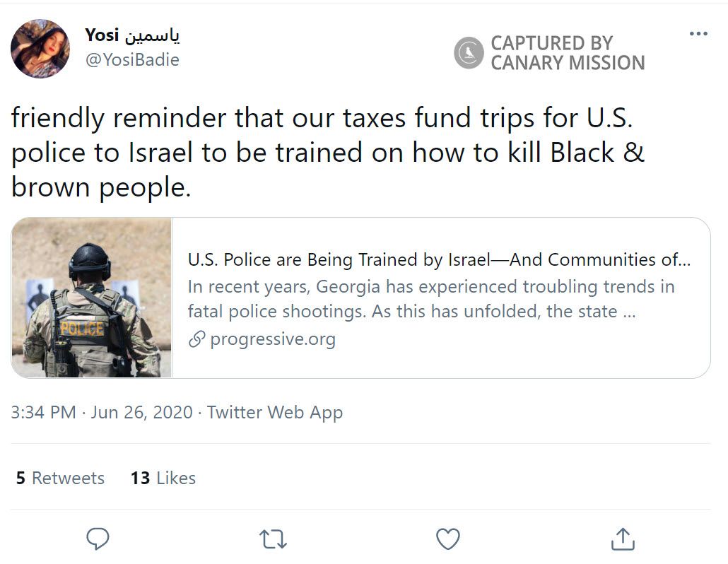The image size is (728, 564).
Task: View the 5 Retweets list
Action: pos(60,478)
